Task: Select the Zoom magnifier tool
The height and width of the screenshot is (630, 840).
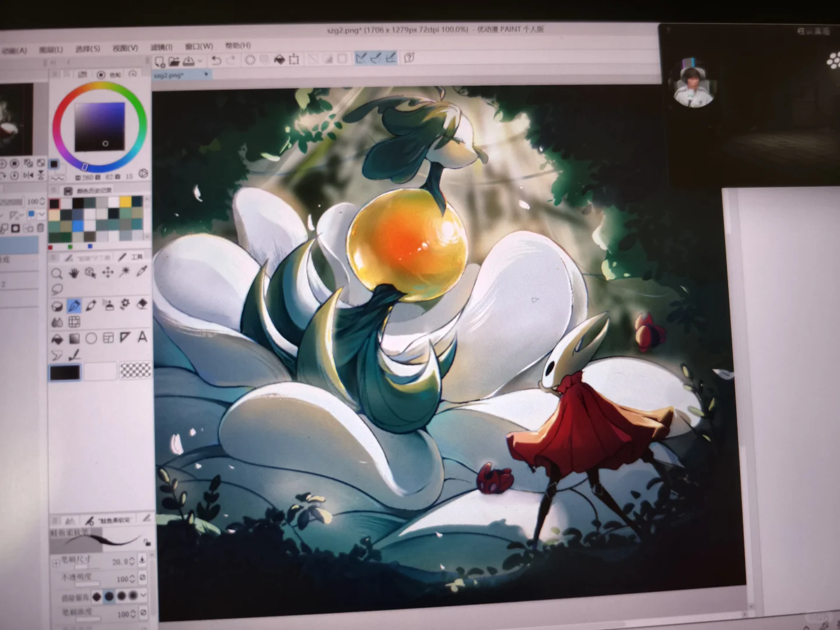Action: click(x=57, y=274)
